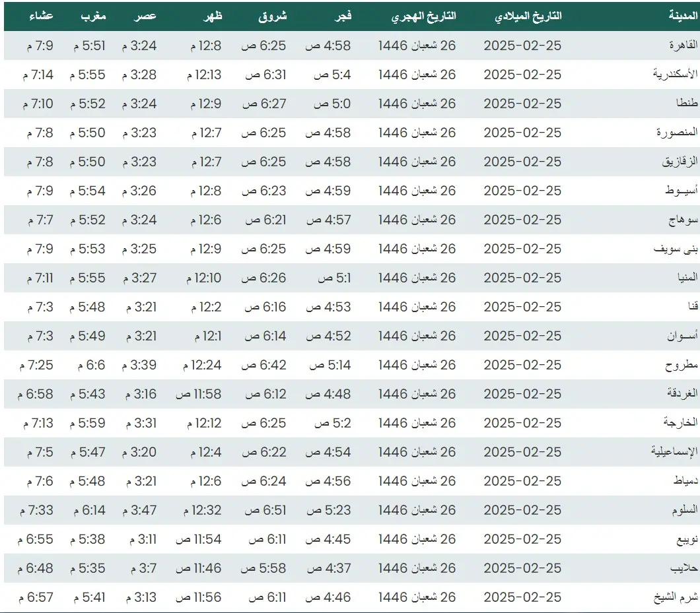Click Maghrib time 5:51 م for القاهرة
The height and width of the screenshot is (613, 700).
(89, 46)
